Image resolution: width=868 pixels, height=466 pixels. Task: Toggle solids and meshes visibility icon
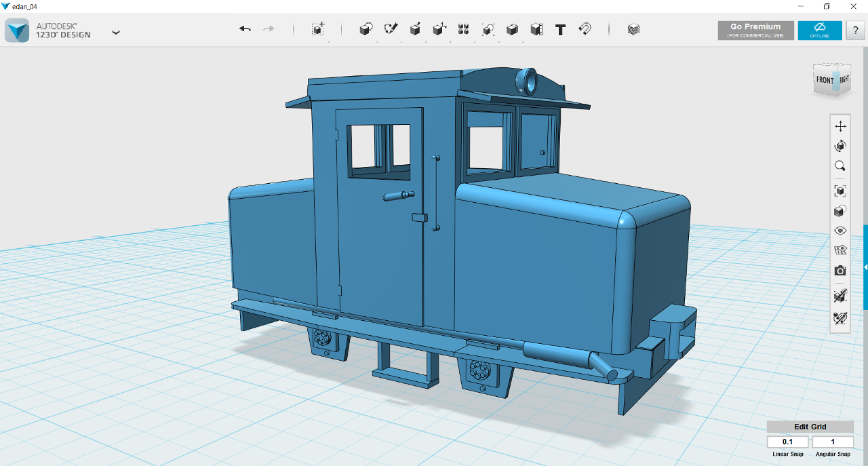click(840, 295)
